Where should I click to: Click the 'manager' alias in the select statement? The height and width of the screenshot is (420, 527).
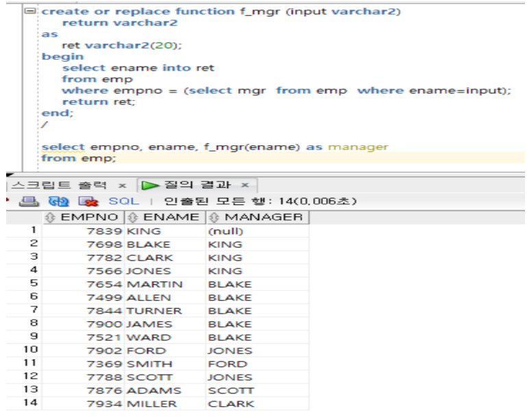(x=358, y=147)
